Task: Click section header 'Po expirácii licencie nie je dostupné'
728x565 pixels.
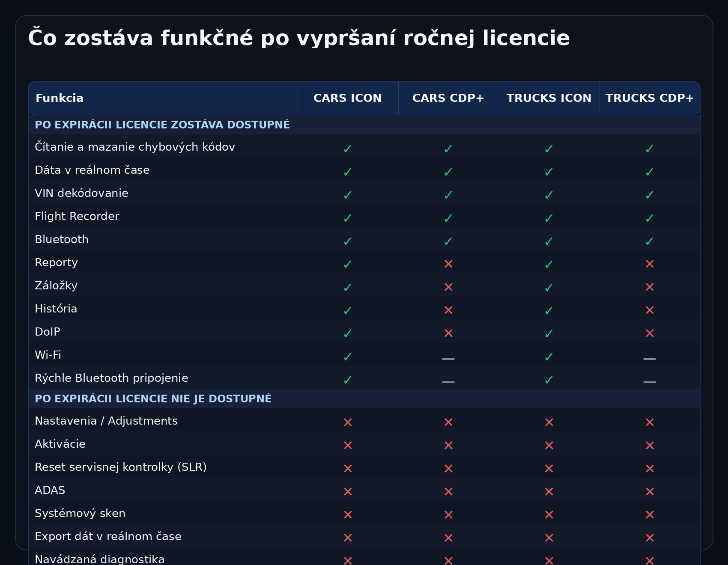Action: click(x=153, y=398)
